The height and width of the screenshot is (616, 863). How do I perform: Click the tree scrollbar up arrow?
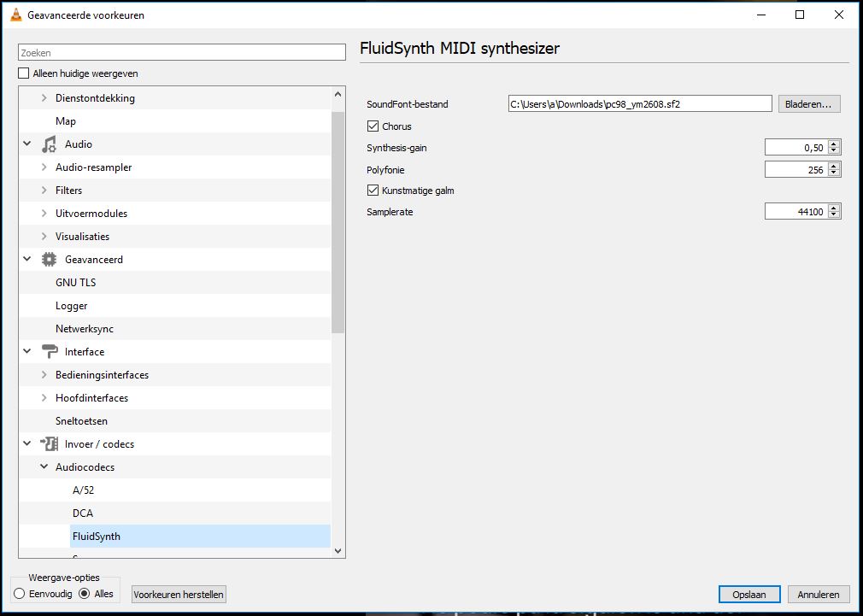[x=338, y=94]
